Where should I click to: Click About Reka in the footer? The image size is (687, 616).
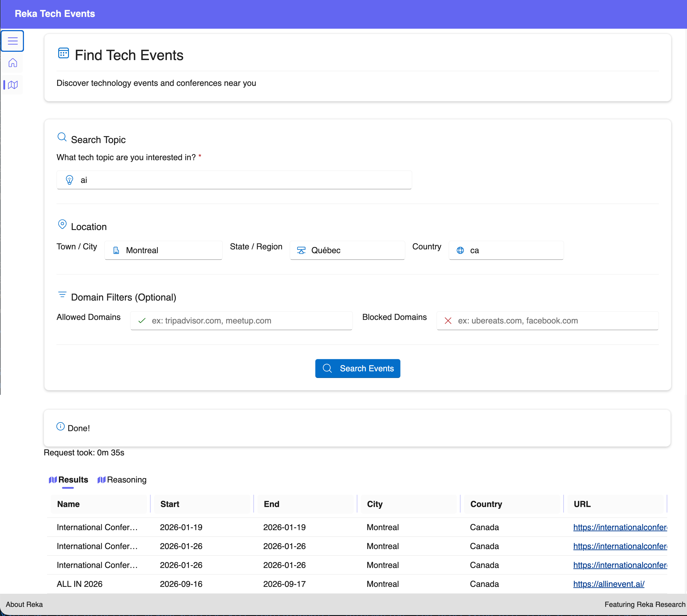coord(24,604)
